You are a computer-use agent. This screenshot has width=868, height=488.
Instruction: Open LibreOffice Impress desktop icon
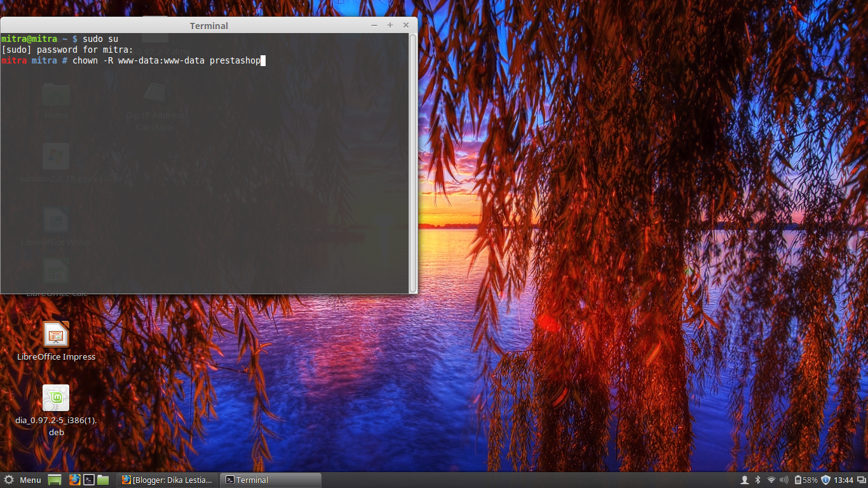[x=56, y=341]
